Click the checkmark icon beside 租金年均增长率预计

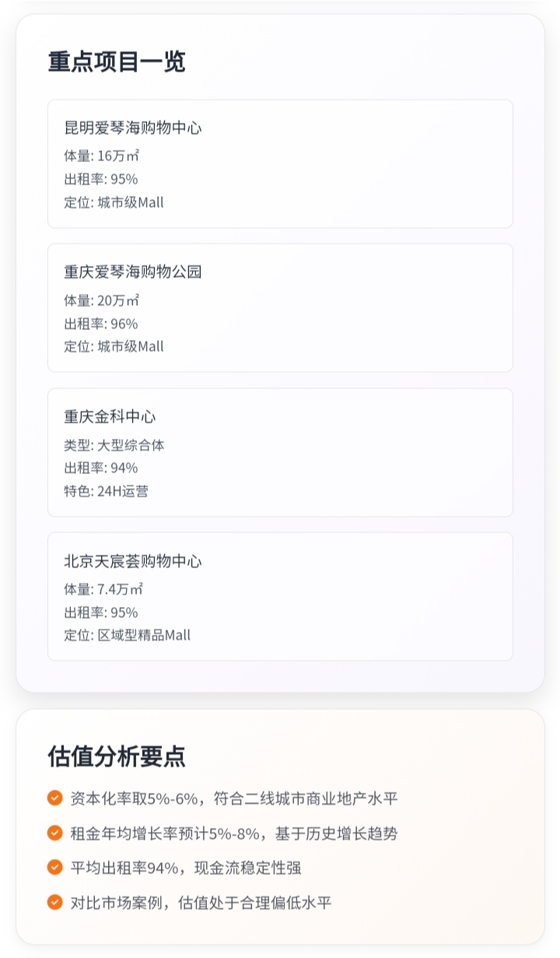point(54,833)
